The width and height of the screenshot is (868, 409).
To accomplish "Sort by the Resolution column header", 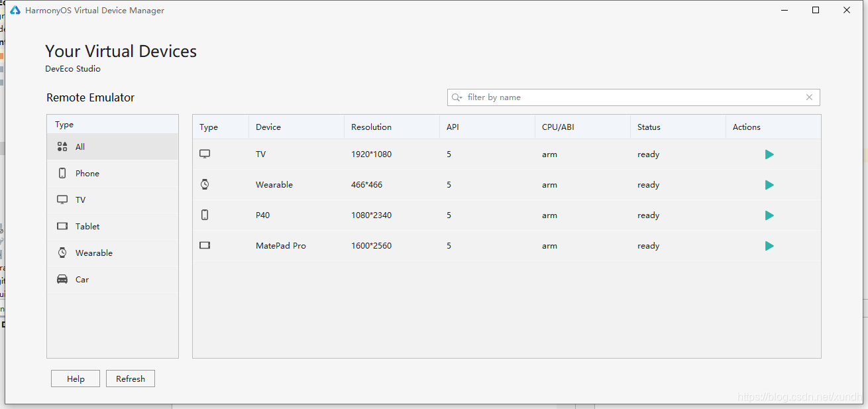I will click(392, 127).
